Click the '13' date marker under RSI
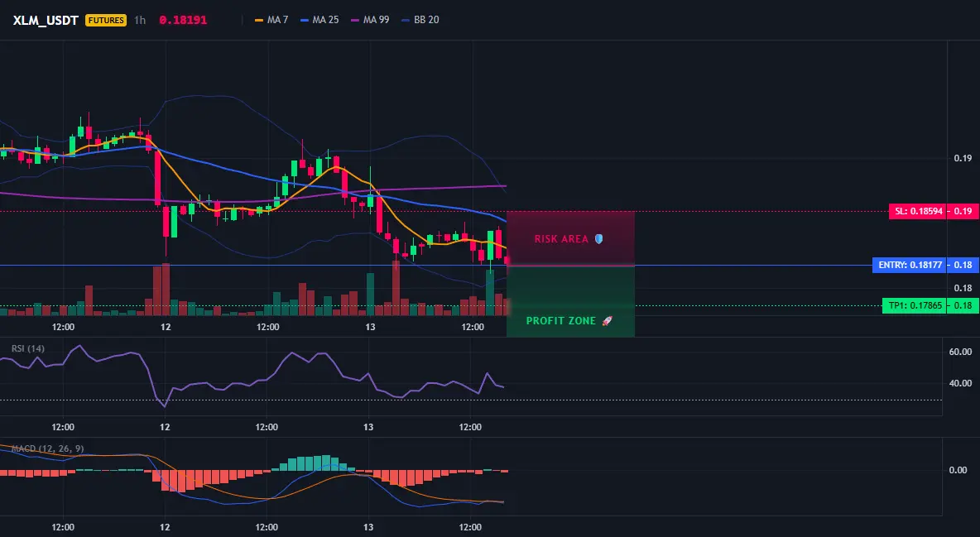The width and height of the screenshot is (980, 537). 369,427
